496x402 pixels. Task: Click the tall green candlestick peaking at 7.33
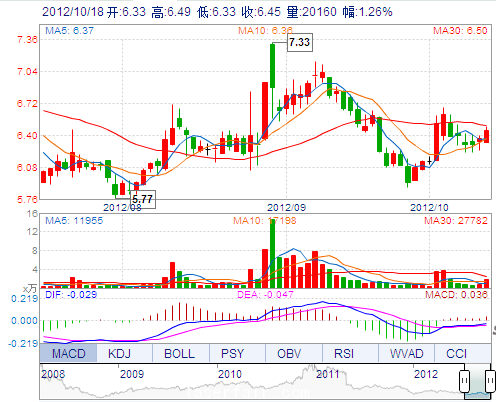pos(272,66)
